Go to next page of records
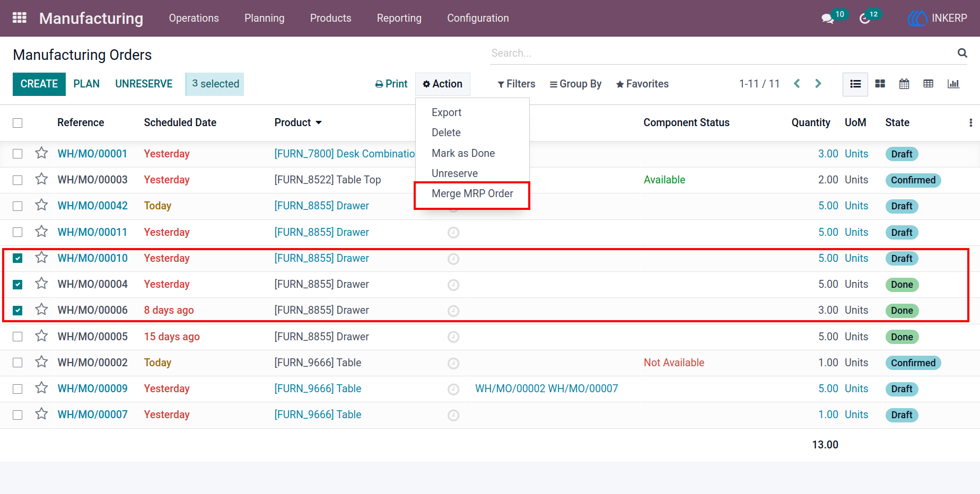Viewport: 980px width, 494px height. coord(818,84)
